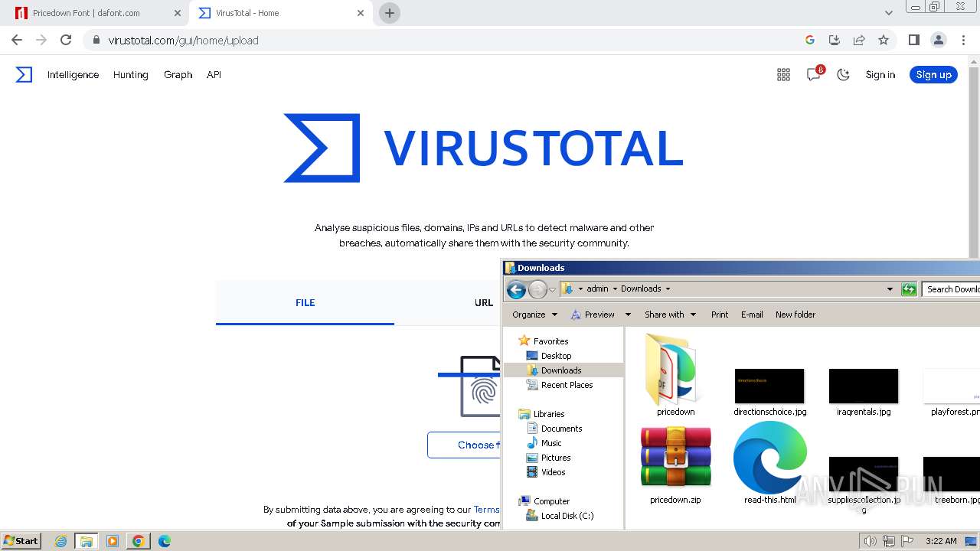Open the API menu item
Viewport: 980px width, 551px height.
[214, 74]
